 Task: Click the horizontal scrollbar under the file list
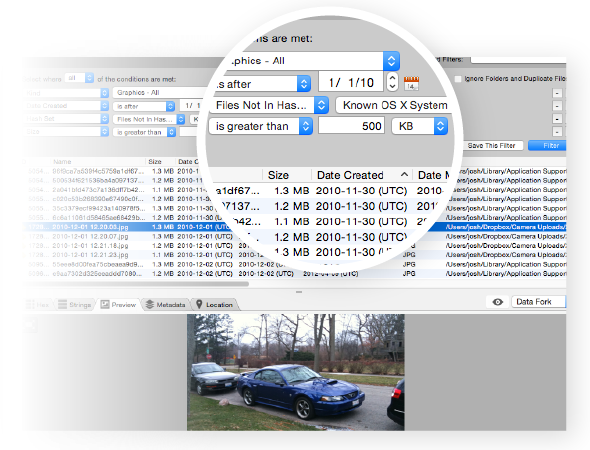(x=135, y=284)
